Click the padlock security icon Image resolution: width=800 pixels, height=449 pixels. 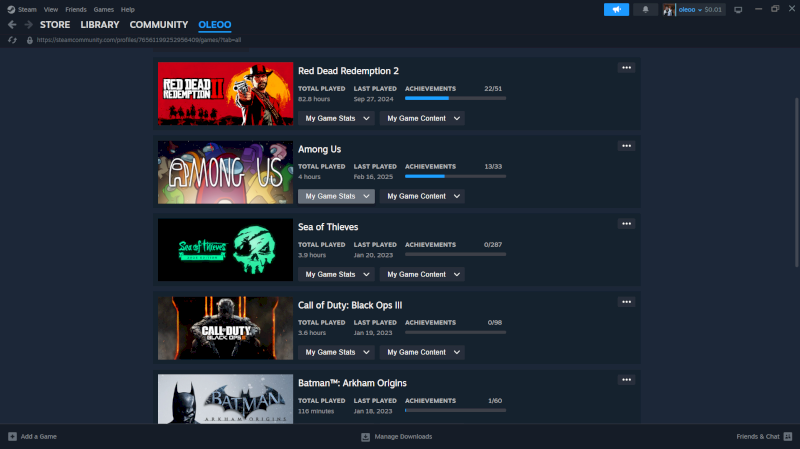[30, 40]
